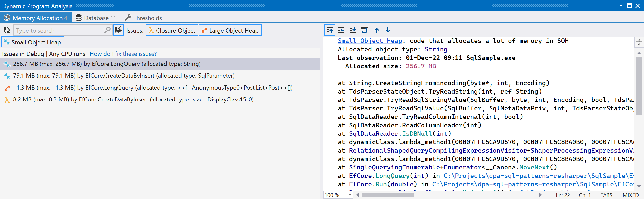Click the split editor handle icon
The height and width of the screenshot is (199, 644).
pos(639,42)
